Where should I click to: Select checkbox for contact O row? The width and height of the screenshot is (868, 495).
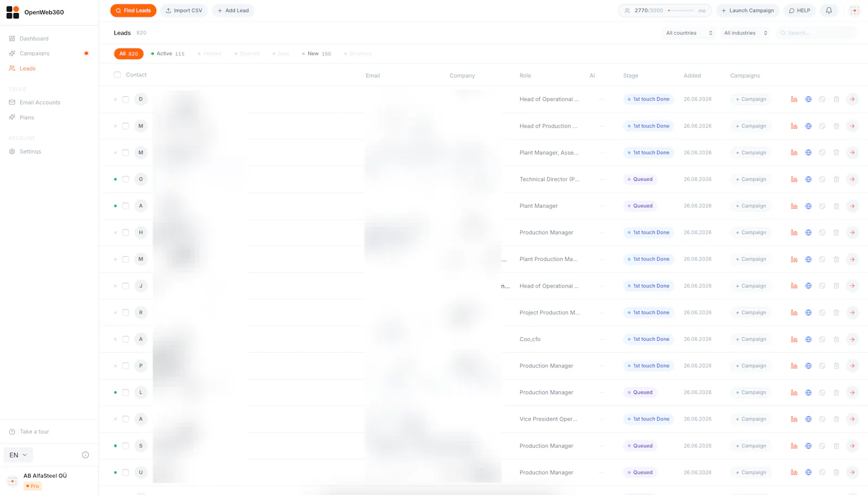(x=125, y=179)
